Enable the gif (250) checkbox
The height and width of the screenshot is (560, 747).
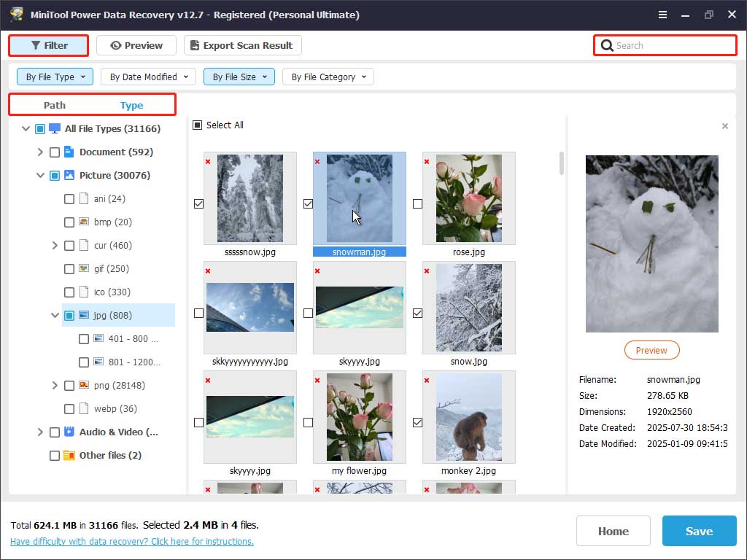pyautogui.click(x=69, y=268)
